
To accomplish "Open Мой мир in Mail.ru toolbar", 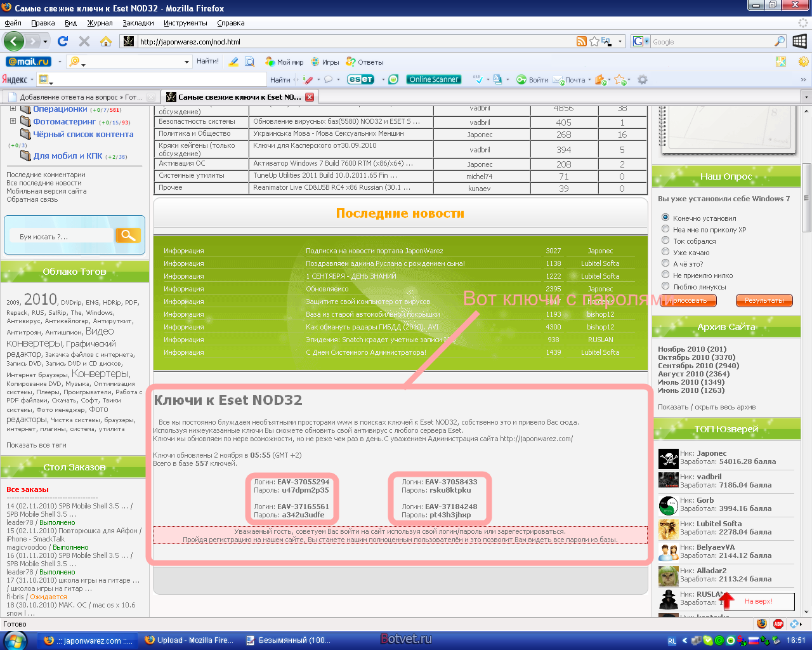I will (x=284, y=62).
